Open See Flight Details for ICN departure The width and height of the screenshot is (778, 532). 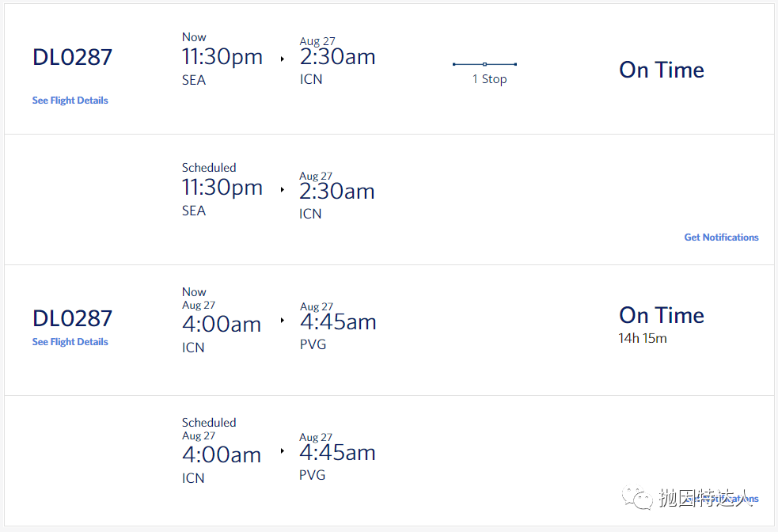(70, 342)
